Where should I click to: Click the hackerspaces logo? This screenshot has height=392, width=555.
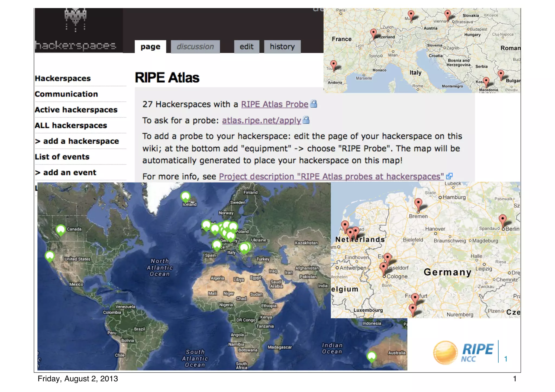[76, 30]
